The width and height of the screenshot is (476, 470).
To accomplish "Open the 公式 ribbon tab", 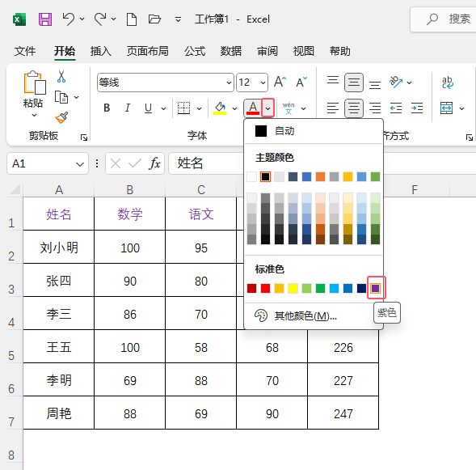I will 195,51.
